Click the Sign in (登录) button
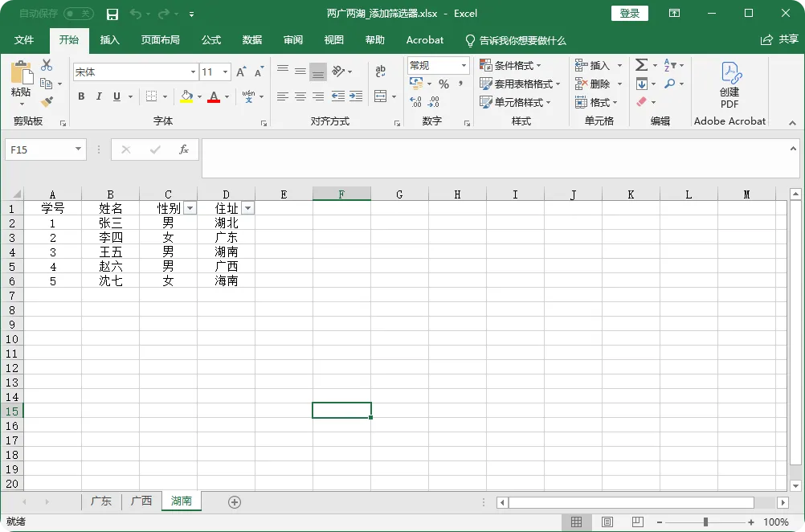 pyautogui.click(x=629, y=14)
